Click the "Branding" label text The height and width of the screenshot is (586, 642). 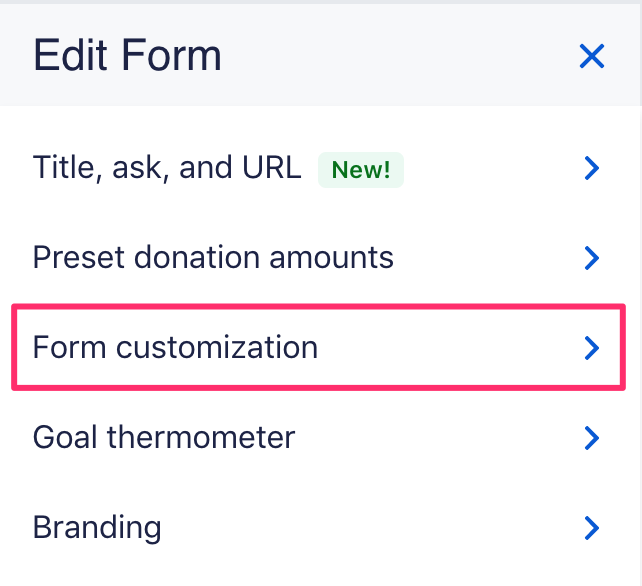(x=97, y=527)
